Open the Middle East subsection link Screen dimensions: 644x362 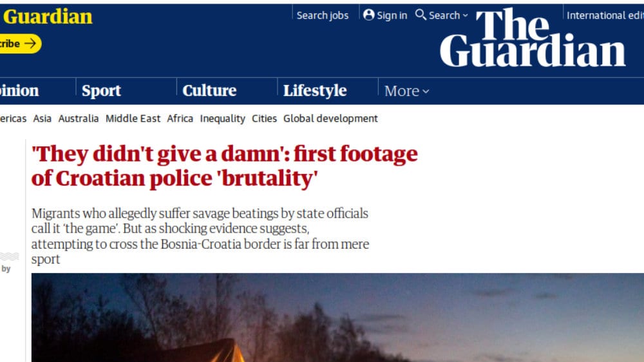click(133, 119)
